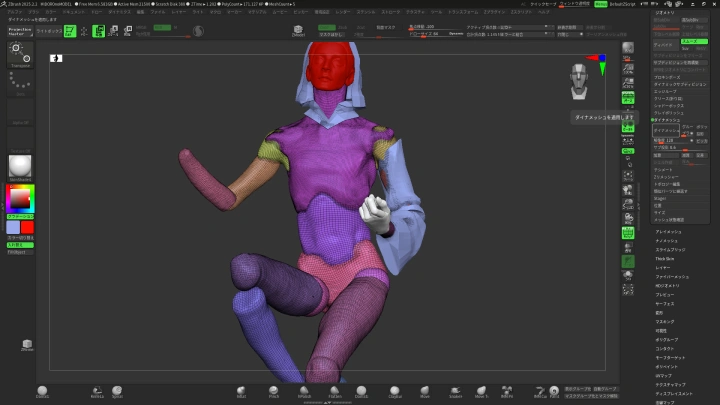Toggle the Qxyz rotation button

[628, 151]
